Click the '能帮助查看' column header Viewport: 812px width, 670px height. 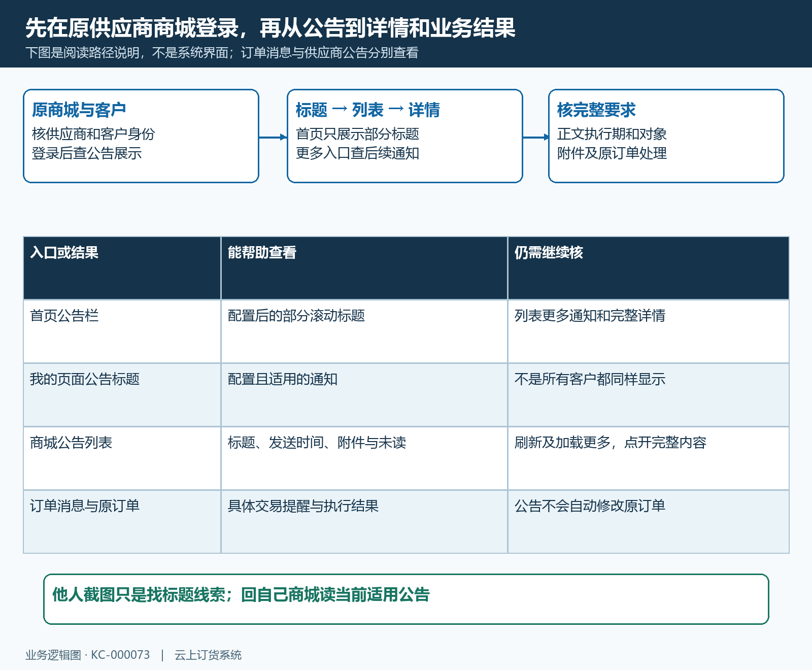pos(364,268)
